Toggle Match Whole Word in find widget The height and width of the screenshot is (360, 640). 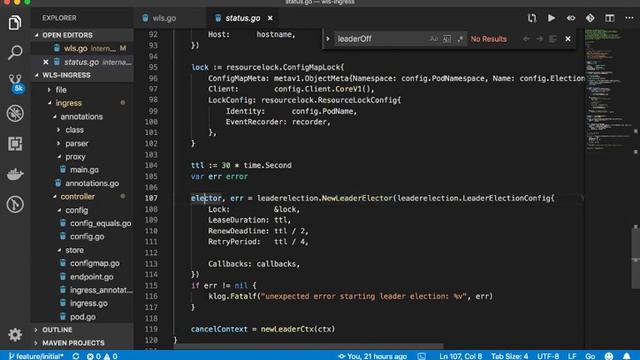pyautogui.click(x=447, y=39)
